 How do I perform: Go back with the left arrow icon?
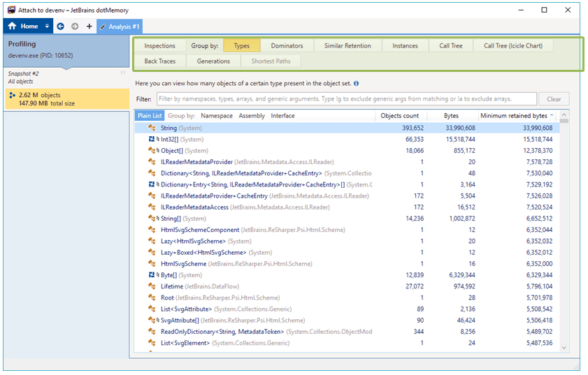[61, 27]
